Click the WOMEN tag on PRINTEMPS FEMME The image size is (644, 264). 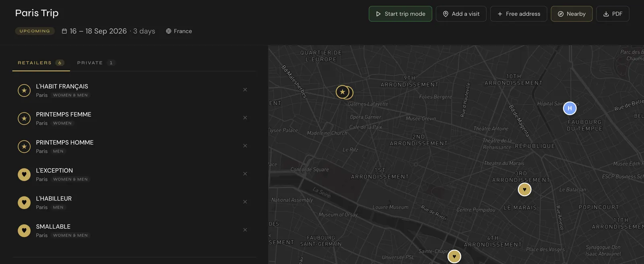coord(62,123)
